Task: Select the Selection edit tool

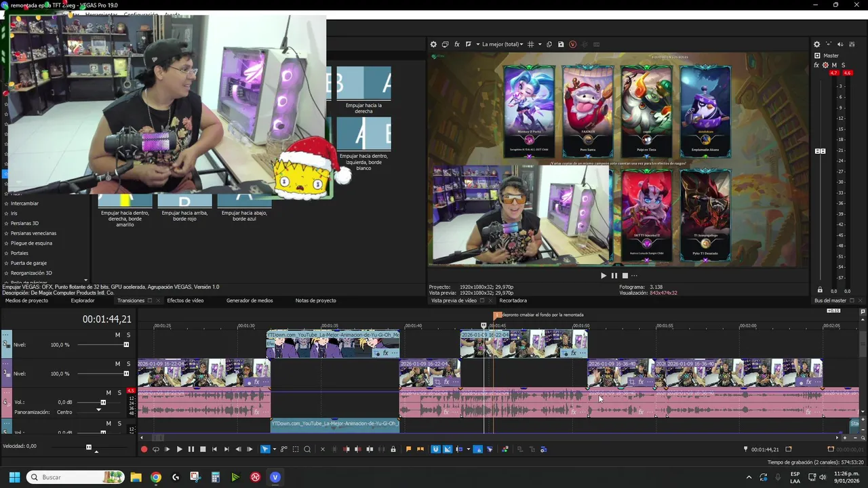Action: point(296,449)
